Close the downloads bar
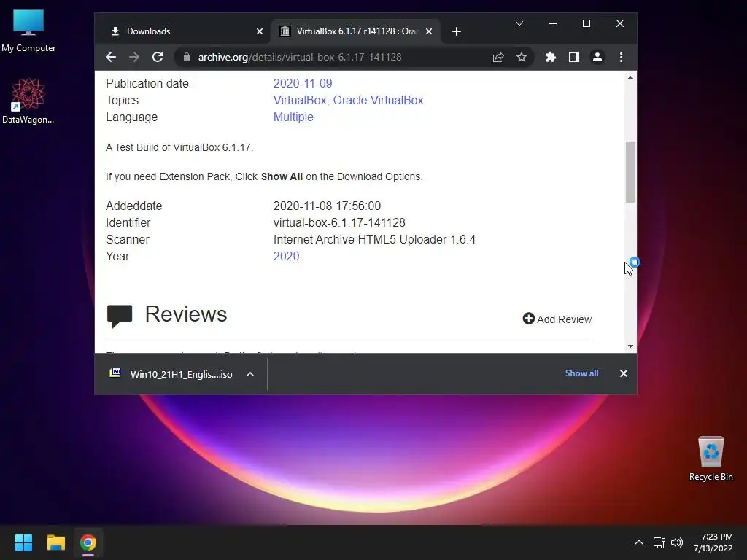The width and height of the screenshot is (747, 560). point(624,373)
